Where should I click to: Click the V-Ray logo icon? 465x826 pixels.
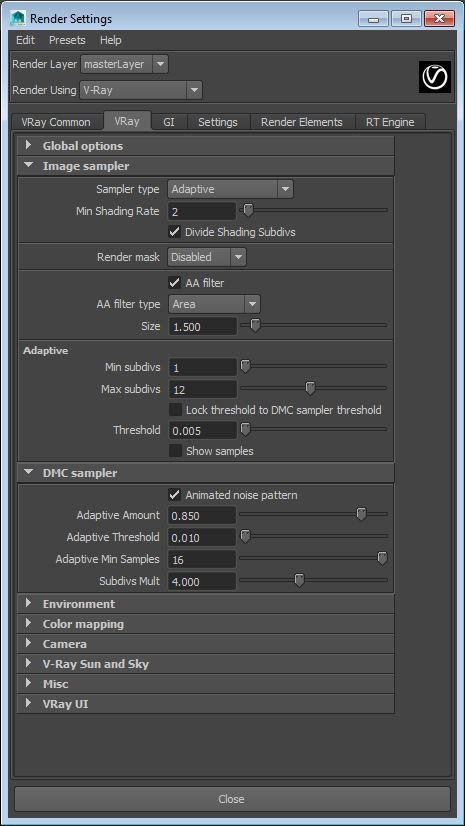pyautogui.click(x=435, y=77)
